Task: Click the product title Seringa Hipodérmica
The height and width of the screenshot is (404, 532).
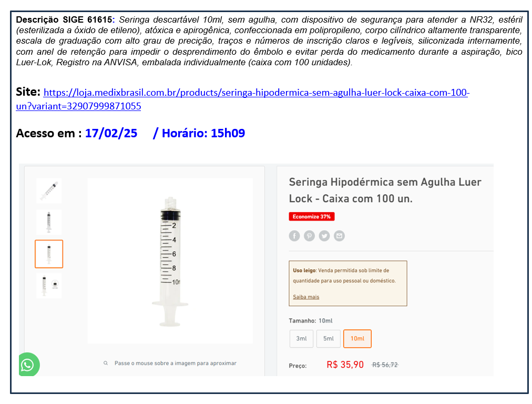Action: (385, 190)
